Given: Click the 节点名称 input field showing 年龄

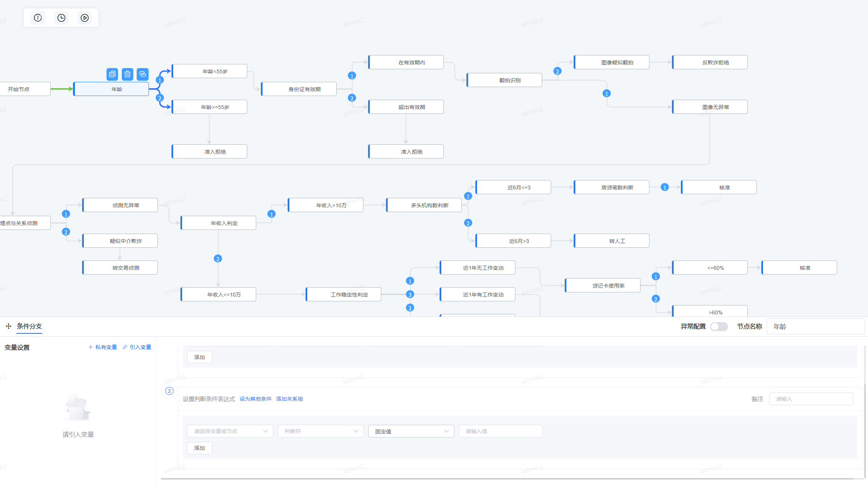Looking at the screenshot, I should (815, 326).
